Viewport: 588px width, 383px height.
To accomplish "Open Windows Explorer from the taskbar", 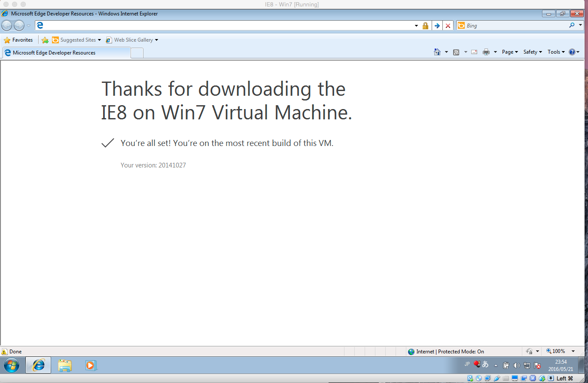I will (65, 365).
